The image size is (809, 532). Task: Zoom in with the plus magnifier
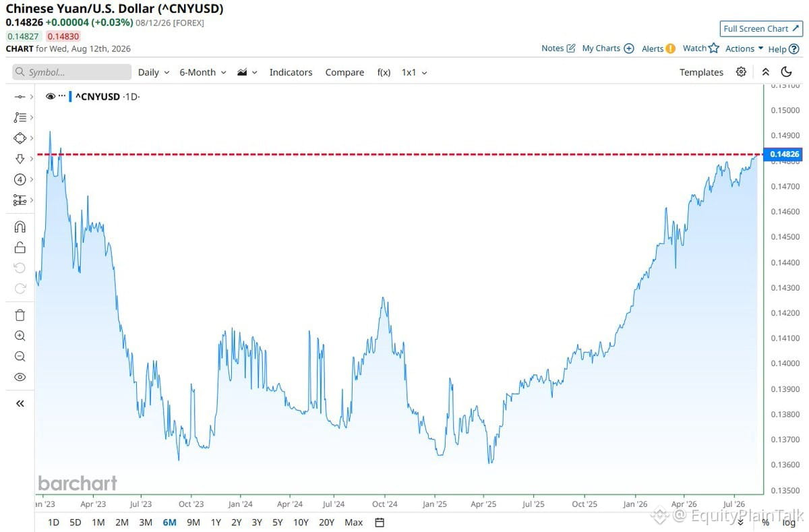[x=20, y=336]
